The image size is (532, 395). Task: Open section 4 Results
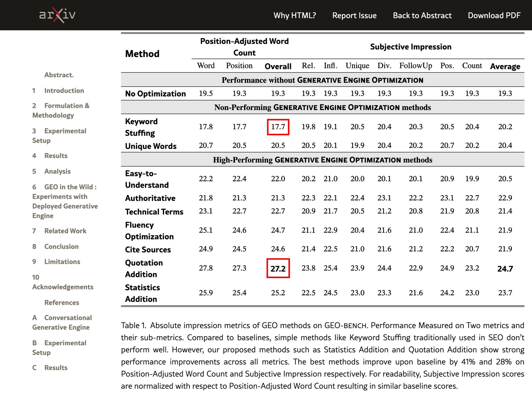pyautogui.click(x=50, y=156)
